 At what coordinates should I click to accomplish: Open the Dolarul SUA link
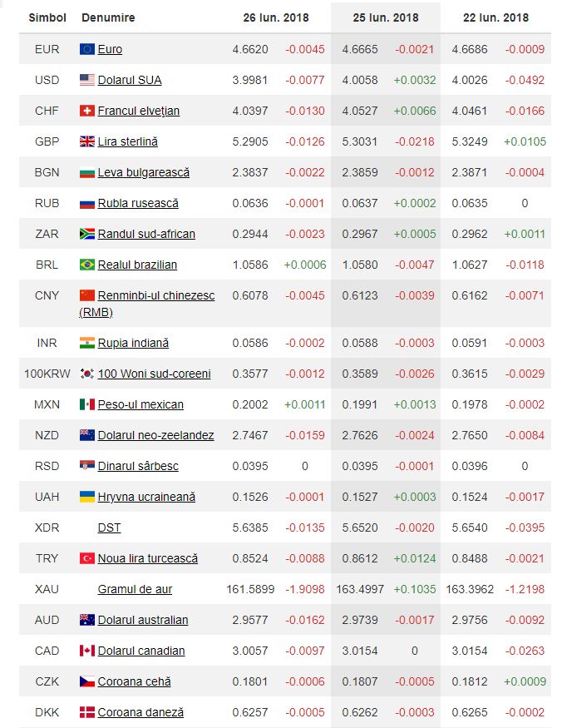click(x=130, y=80)
